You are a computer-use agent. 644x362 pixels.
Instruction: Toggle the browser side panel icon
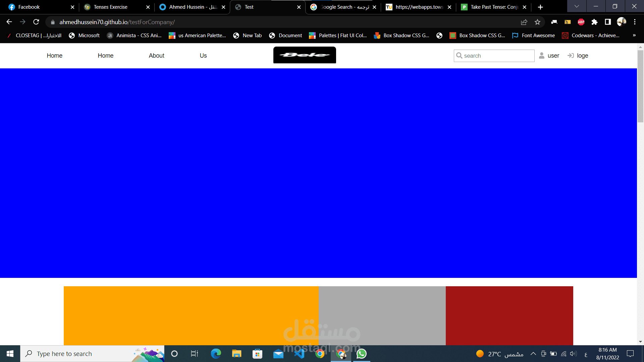(x=608, y=22)
